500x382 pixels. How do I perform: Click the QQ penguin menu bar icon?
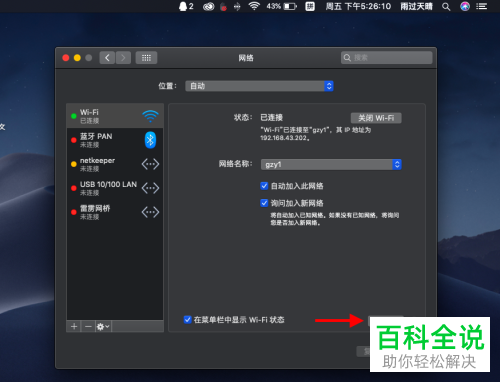(x=183, y=6)
